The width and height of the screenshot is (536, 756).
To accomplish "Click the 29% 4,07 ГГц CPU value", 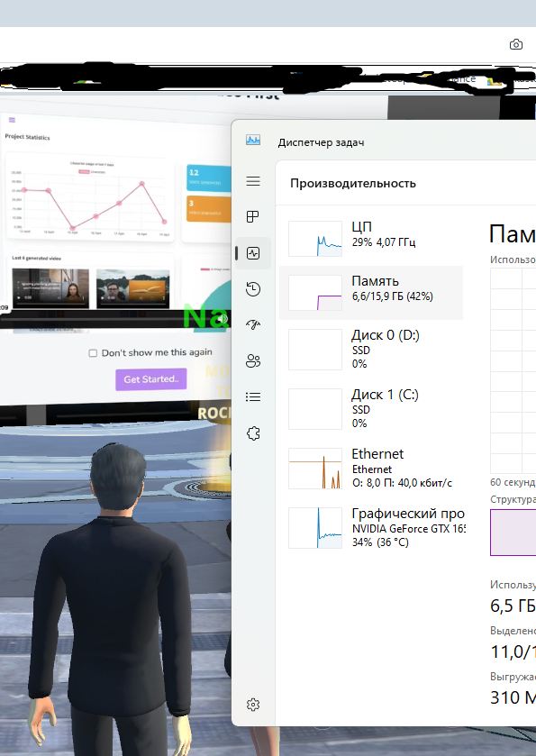I will [384, 242].
